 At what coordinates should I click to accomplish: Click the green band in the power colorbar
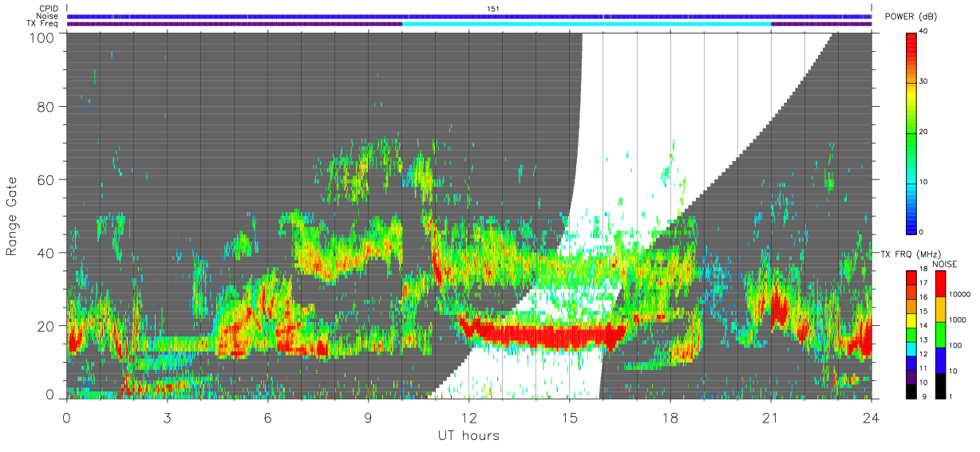click(911, 136)
